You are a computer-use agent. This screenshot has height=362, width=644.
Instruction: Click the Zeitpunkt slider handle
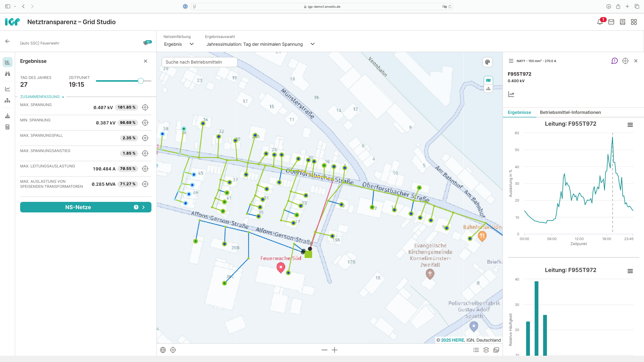pos(141,81)
